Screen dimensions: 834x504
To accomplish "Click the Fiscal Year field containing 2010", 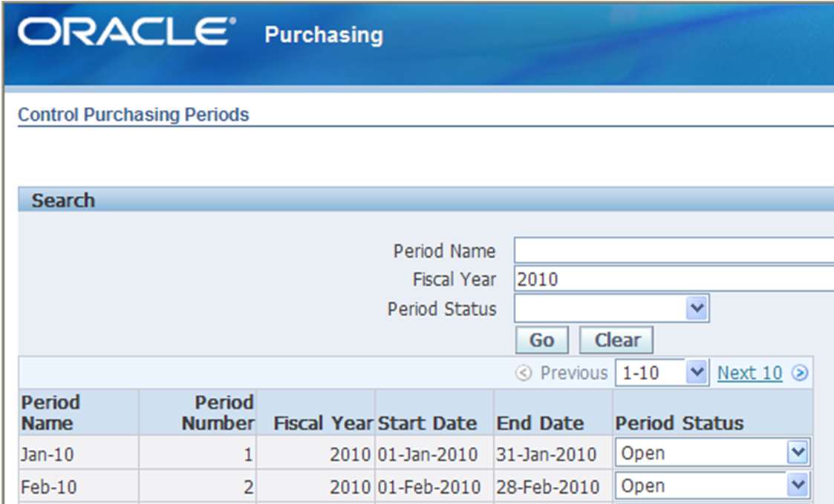I will 672,279.
